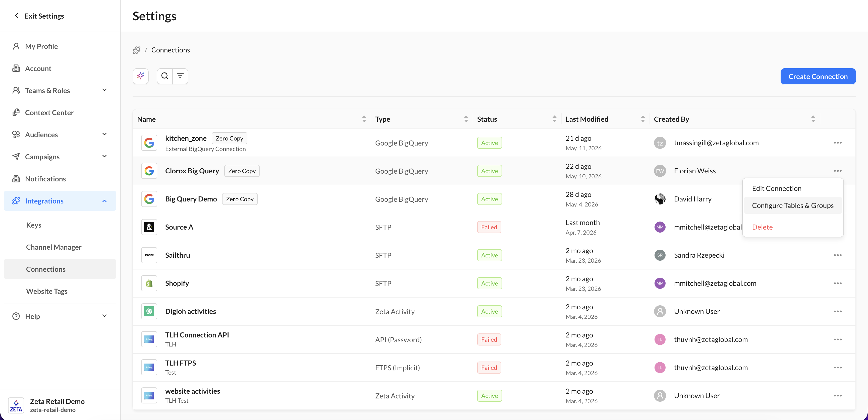This screenshot has height=420, width=868.
Task: Sort table by Status column
Action: click(554, 119)
